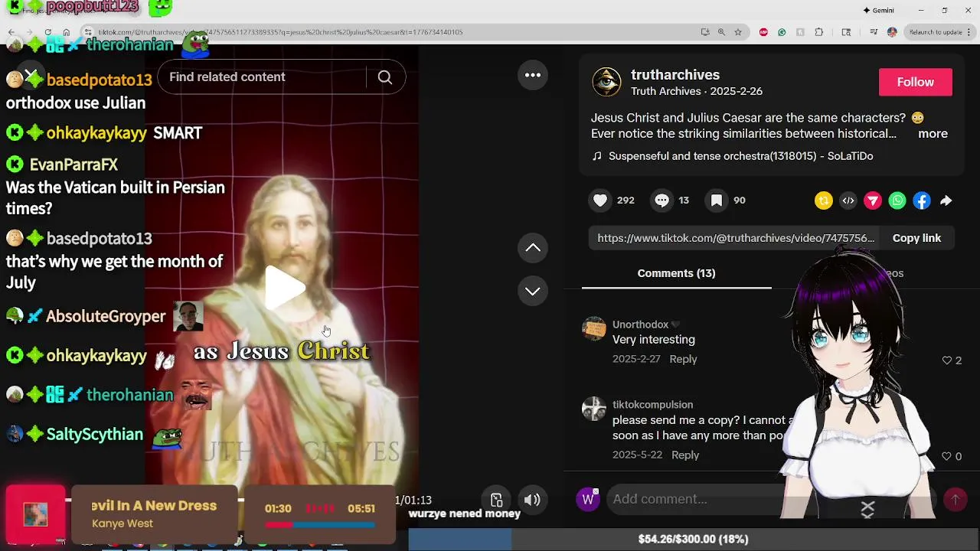Toggle the miniplayer floating button
This screenshot has width=980, height=551.
(496, 500)
